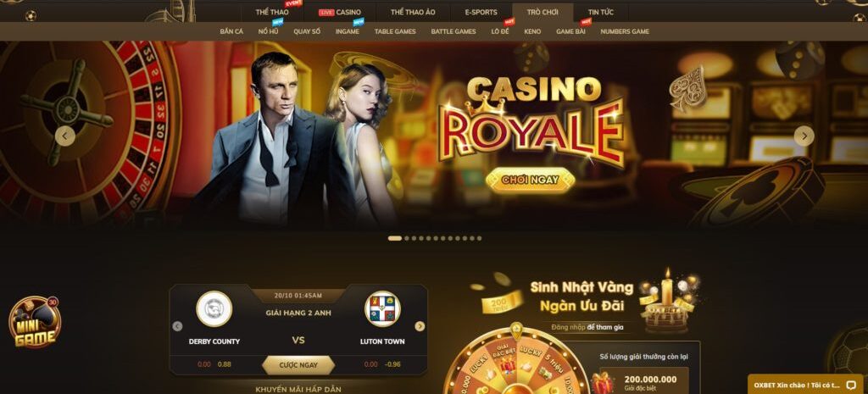Select the first carousel indicator dot
This screenshot has height=394, width=868.
pyautogui.click(x=395, y=238)
